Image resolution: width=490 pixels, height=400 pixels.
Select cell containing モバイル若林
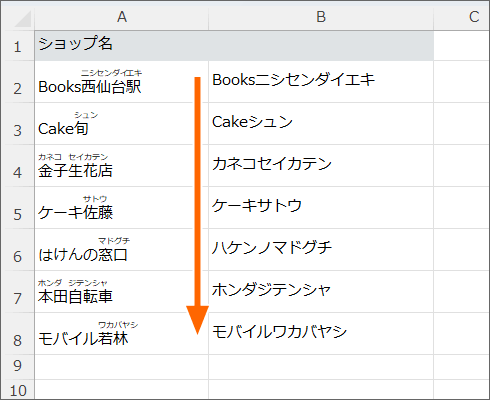pyautogui.click(x=122, y=334)
